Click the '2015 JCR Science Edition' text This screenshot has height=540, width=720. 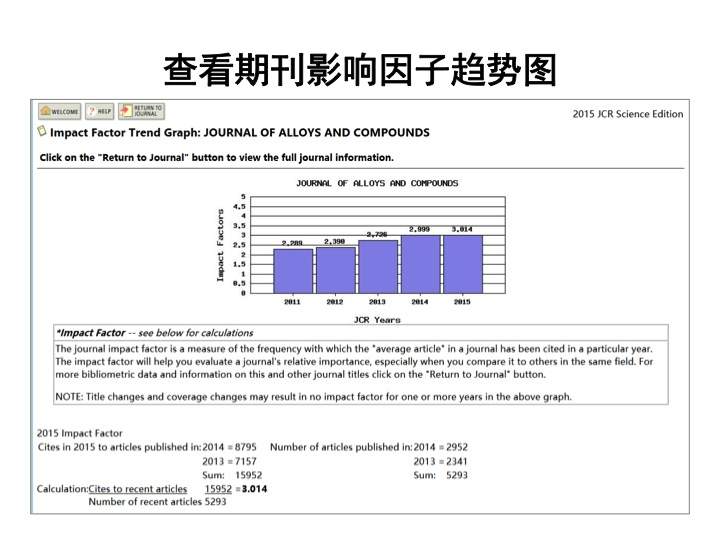[628, 114]
